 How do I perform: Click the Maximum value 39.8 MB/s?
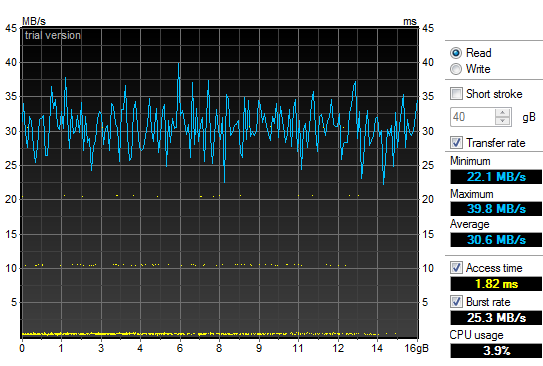click(x=496, y=208)
